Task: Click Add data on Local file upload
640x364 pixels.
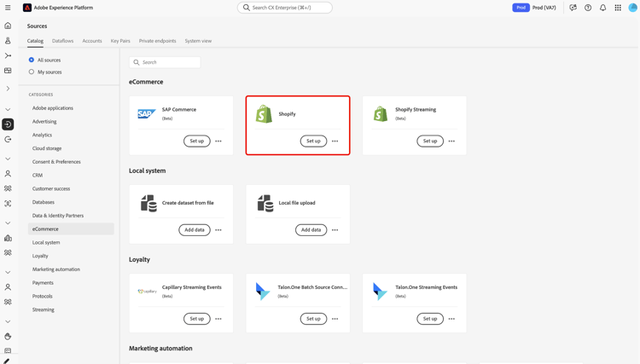Action: click(311, 230)
